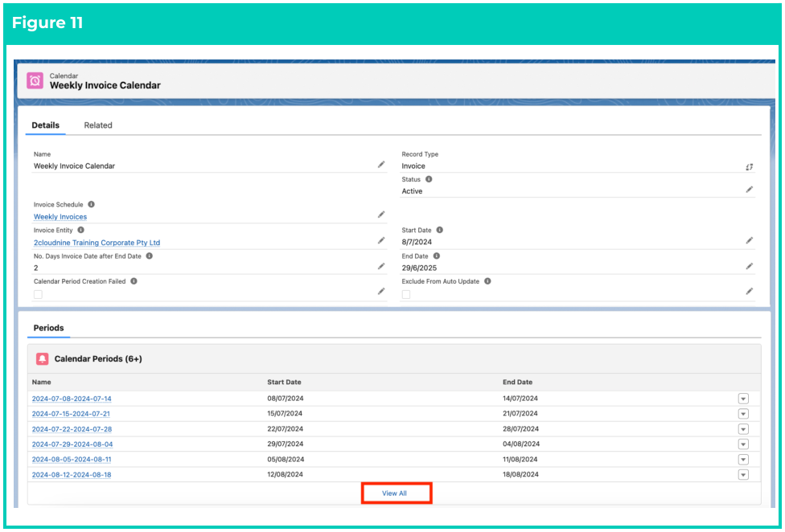Open period 2024-07-29-2024-08-04

click(x=72, y=444)
